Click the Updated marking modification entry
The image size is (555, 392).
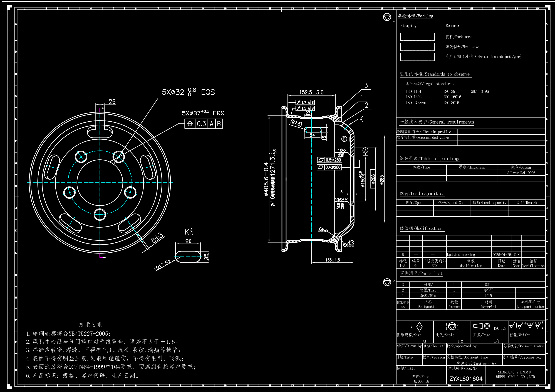[461, 255]
